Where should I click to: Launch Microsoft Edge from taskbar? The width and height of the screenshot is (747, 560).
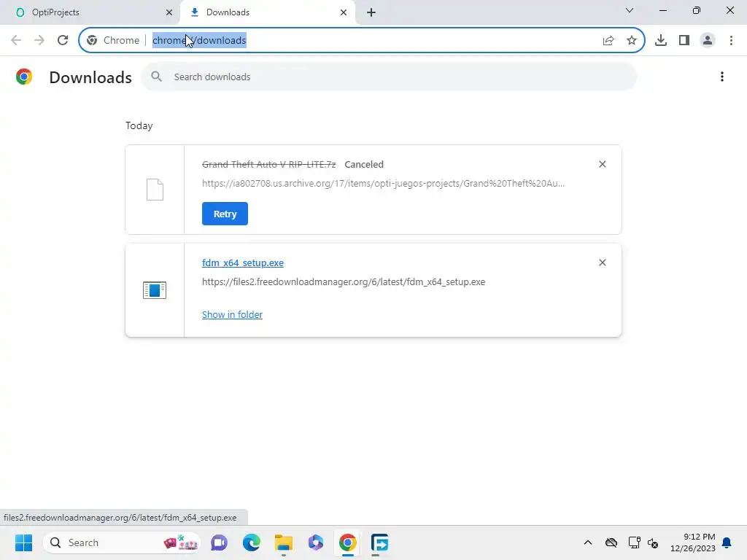(x=252, y=542)
